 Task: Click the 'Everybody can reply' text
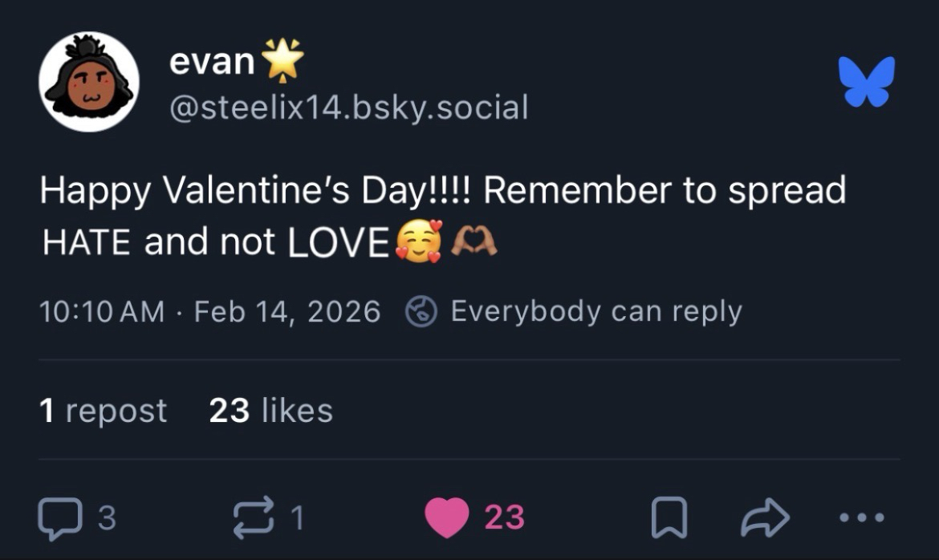(x=596, y=311)
